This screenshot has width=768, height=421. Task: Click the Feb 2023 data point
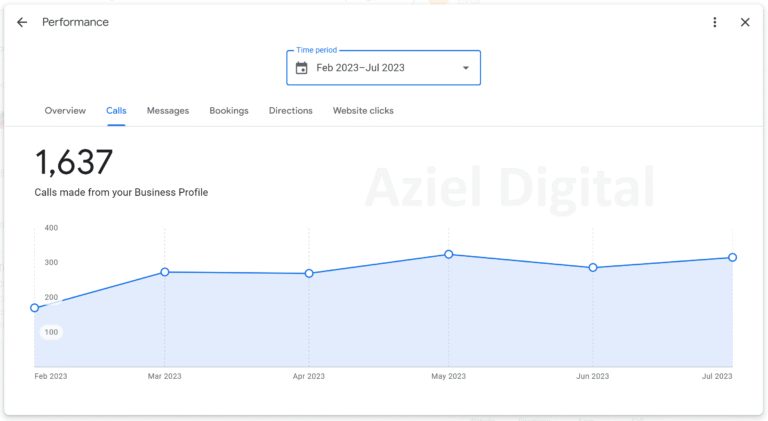coord(35,308)
